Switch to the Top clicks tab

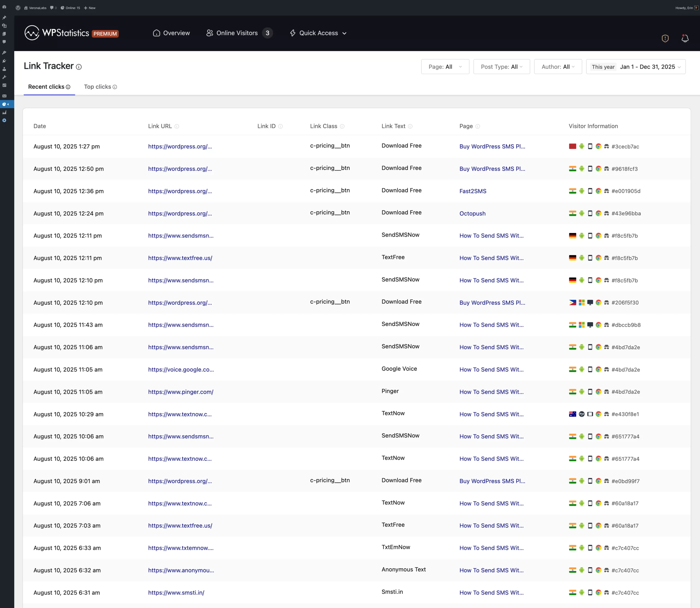100,87
